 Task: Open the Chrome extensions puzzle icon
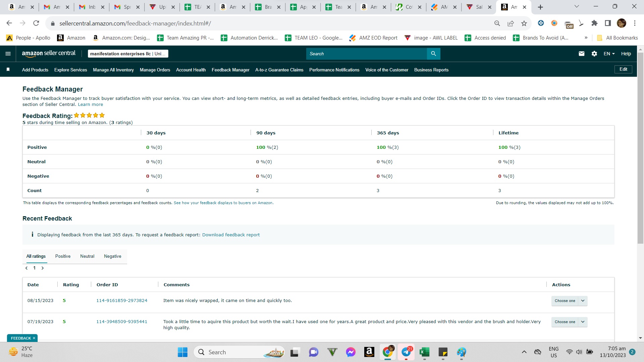(594, 23)
